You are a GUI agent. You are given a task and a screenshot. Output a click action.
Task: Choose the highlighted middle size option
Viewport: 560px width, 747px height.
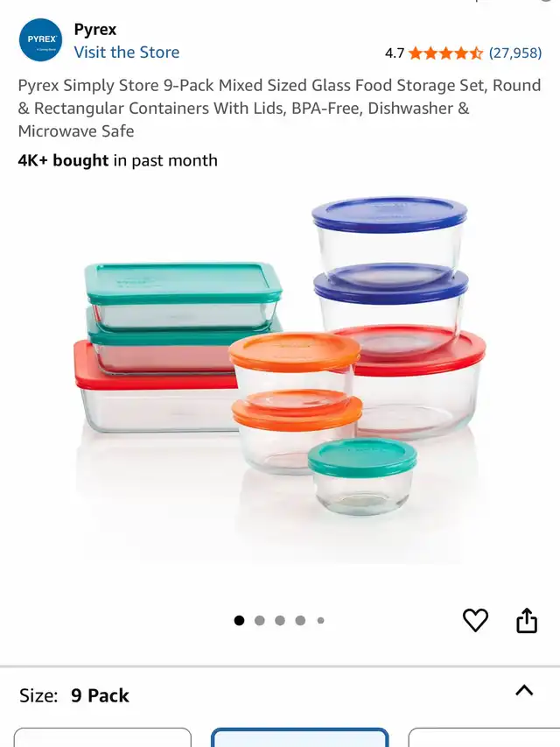(x=300, y=737)
